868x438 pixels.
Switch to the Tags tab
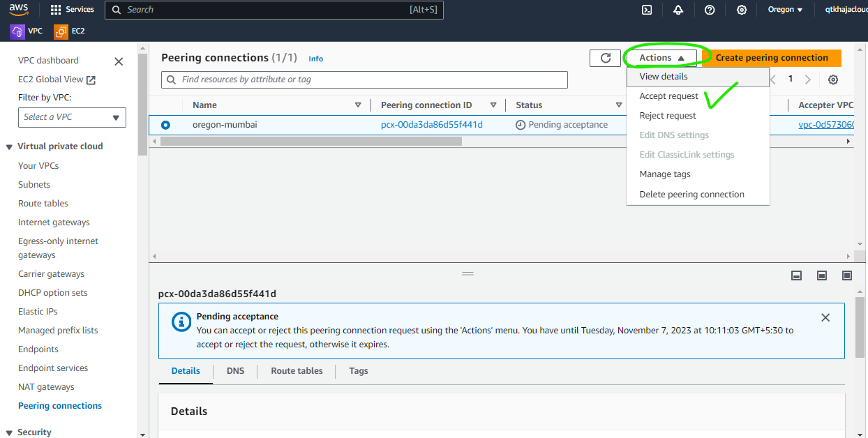coord(359,371)
